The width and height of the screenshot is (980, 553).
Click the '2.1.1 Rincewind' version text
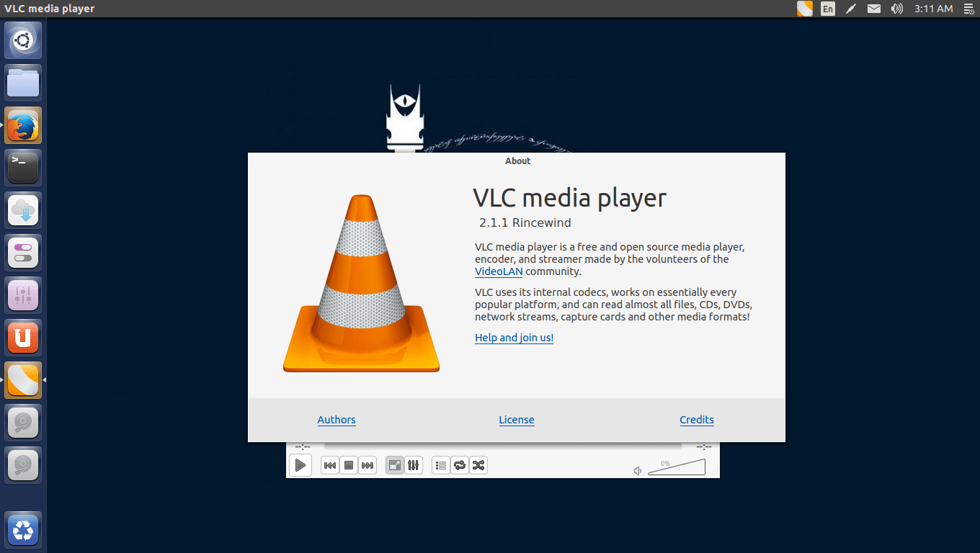[525, 223]
